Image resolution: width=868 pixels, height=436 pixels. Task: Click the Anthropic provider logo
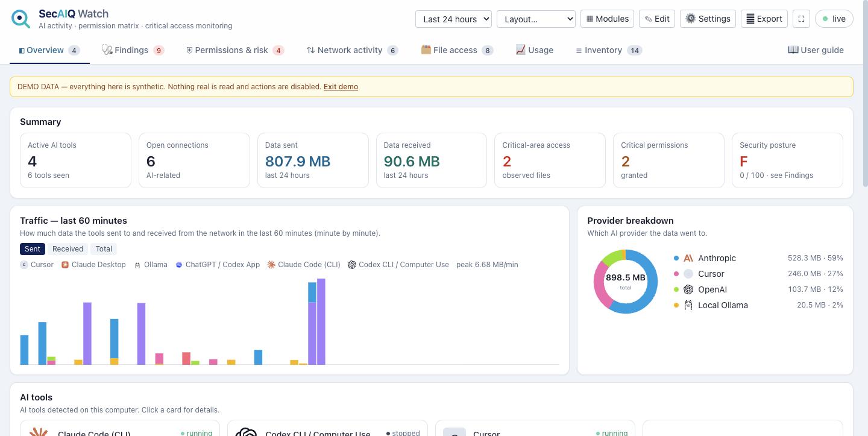688,258
